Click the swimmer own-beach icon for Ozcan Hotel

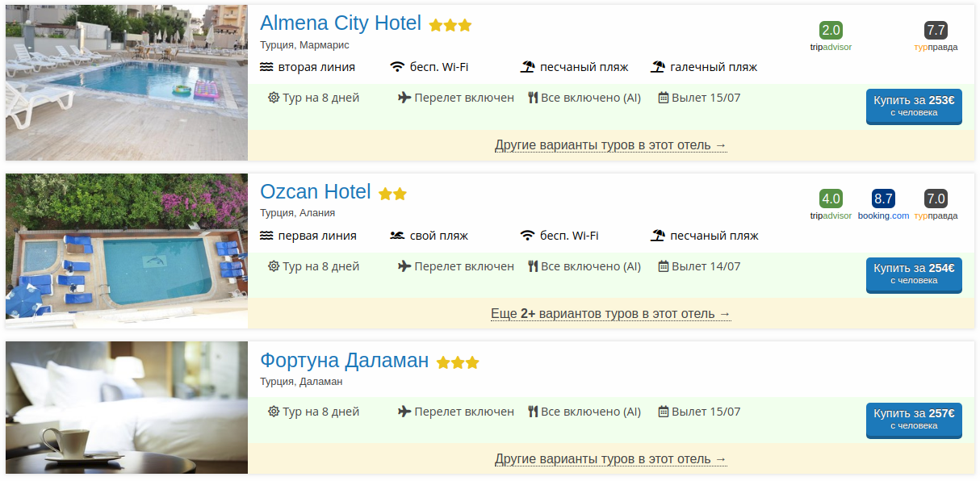pos(396,236)
